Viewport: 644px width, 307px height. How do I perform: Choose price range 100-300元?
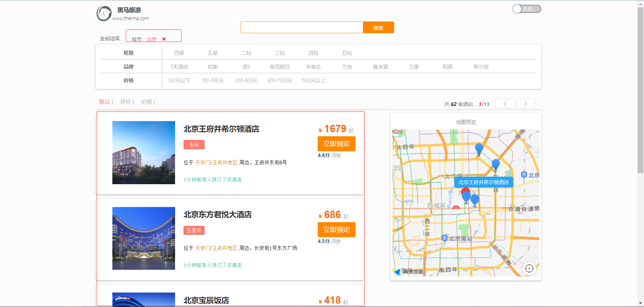[213, 81]
